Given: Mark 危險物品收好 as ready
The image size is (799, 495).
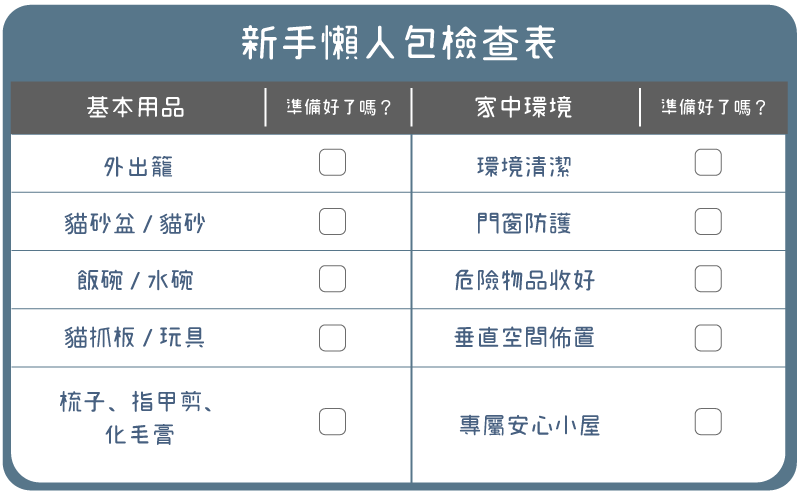Looking at the screenshot, I should (707, 278).
